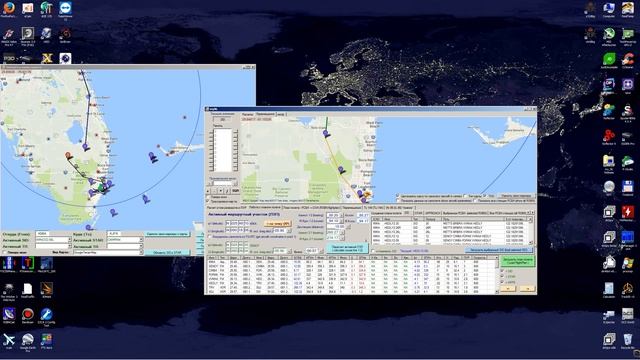Screen dimensions: 640x360
Task: Click the left vertical slider in the points panel
Action: 211,150
